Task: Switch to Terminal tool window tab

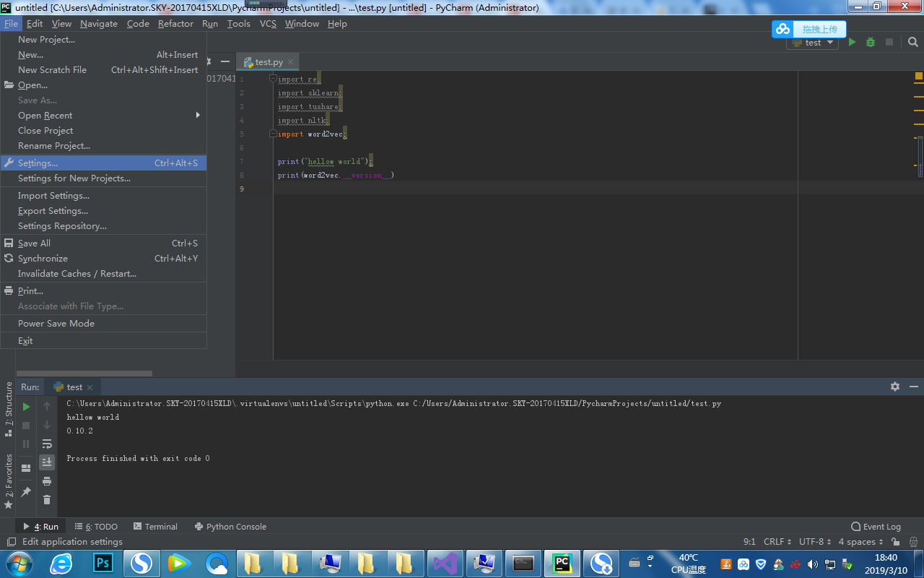Action: [x=154, y=527]
